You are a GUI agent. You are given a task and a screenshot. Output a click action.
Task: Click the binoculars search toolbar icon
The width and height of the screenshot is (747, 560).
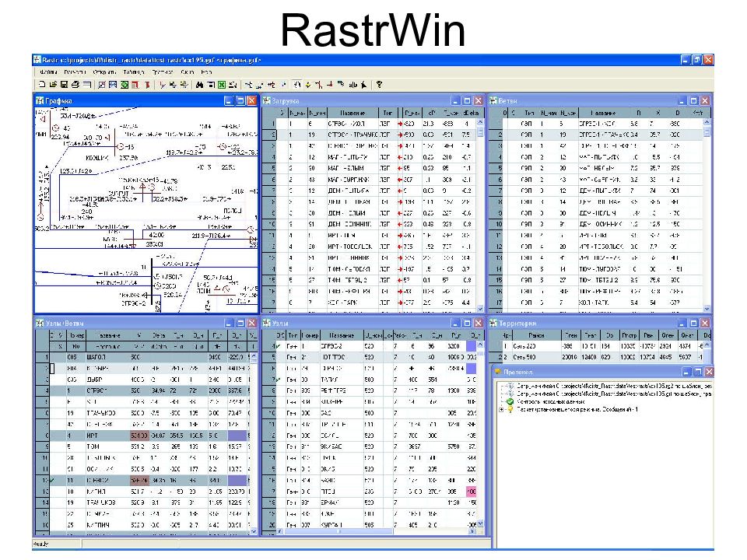199,85
